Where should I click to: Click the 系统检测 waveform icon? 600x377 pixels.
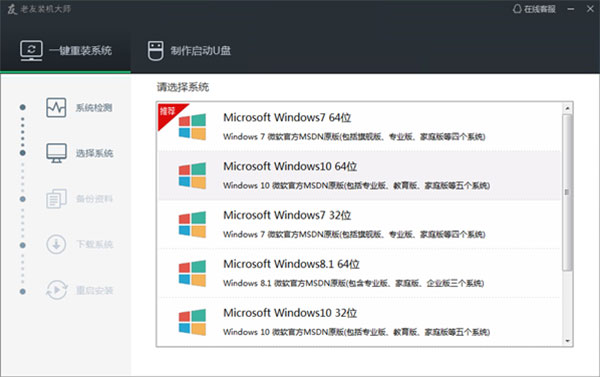56,108
